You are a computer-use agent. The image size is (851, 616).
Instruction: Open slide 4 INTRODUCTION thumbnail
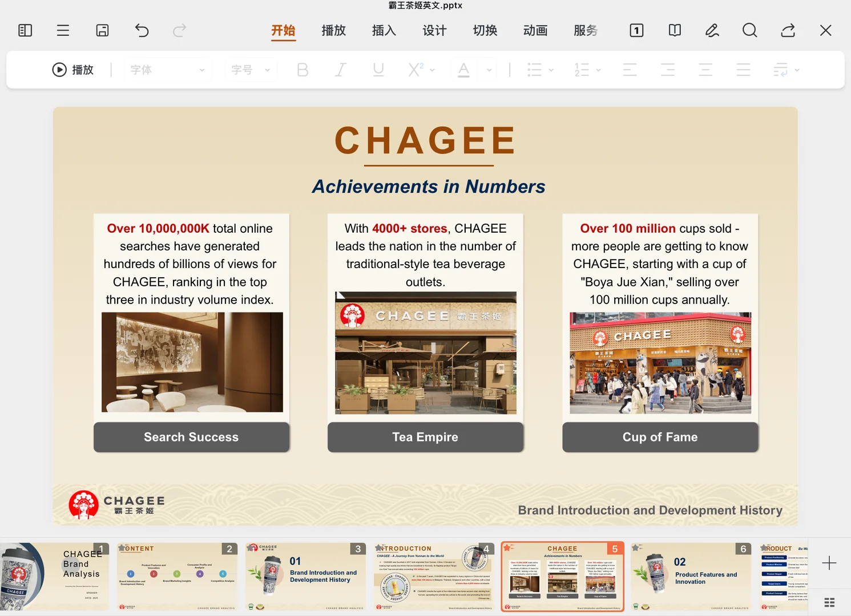pos(434,577)
